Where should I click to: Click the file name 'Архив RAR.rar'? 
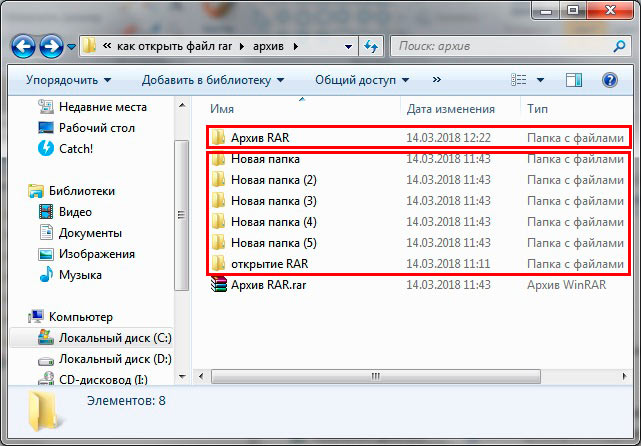(x=269, y=285)
